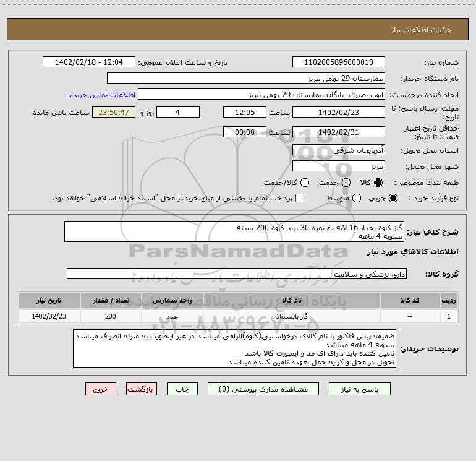
Task: Click the ردیف column header
Action: [x=449, y=300]
